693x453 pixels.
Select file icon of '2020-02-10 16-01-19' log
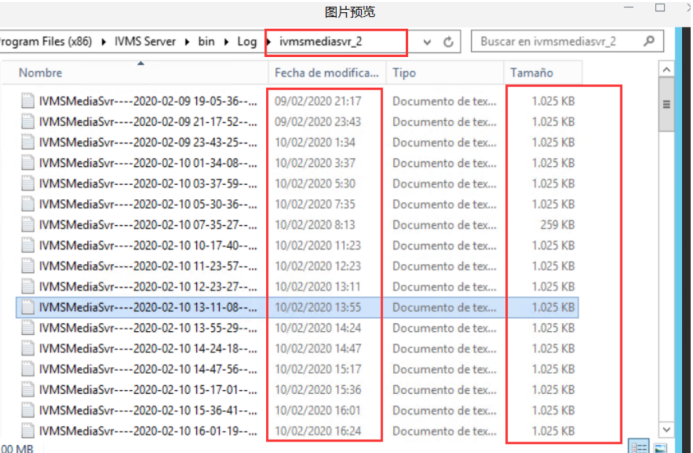(28, 431)
